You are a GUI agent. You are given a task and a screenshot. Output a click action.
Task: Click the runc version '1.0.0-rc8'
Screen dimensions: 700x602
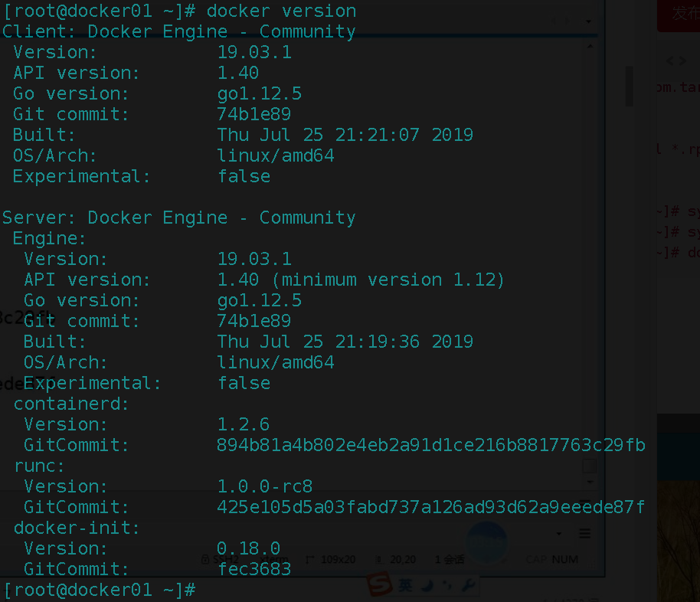click(265, 486)
